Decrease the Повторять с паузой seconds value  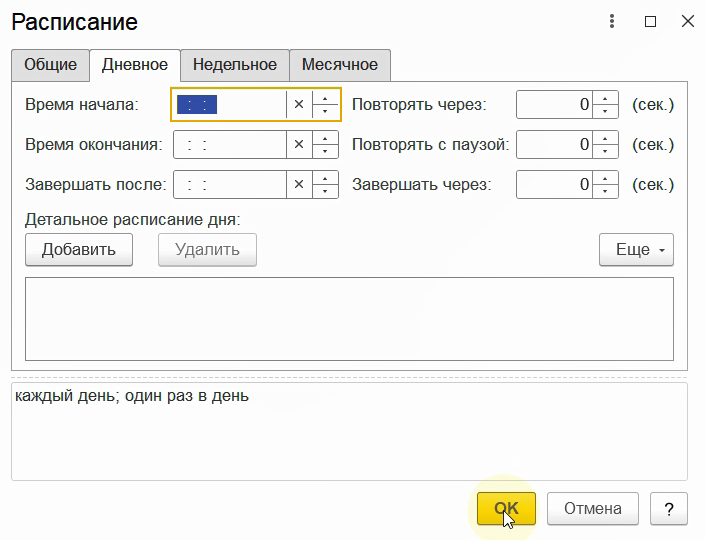tap(606, 151)
